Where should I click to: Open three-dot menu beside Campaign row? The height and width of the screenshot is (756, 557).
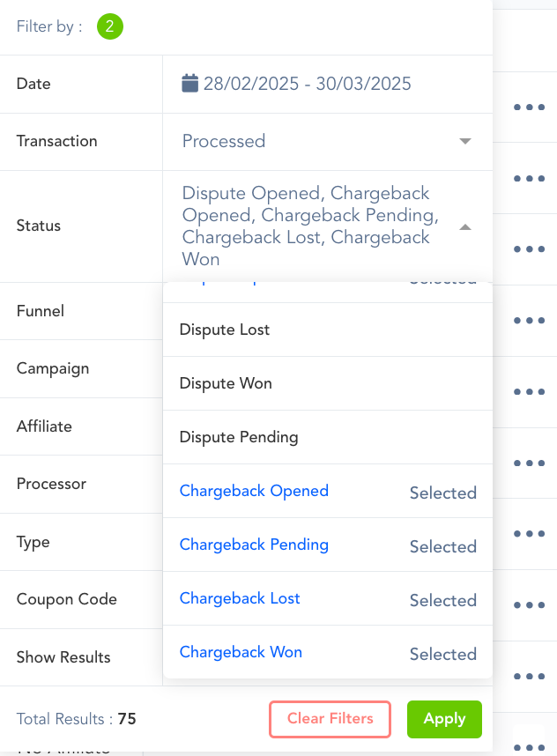click(529, 392)
